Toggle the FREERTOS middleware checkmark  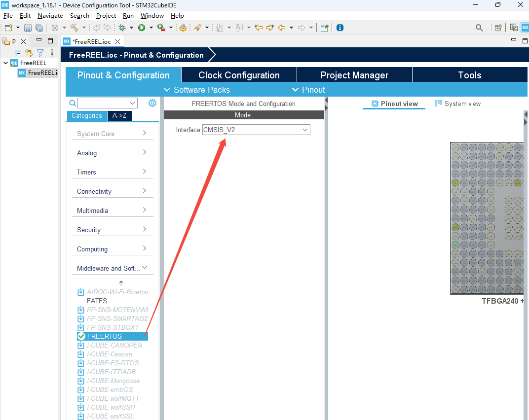[x=81, y=336]
